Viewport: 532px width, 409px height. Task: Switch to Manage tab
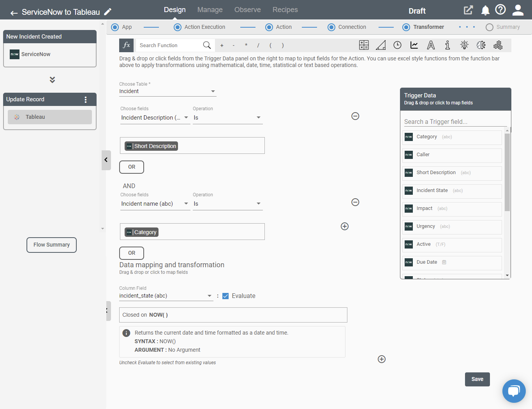tap(210, 10)
